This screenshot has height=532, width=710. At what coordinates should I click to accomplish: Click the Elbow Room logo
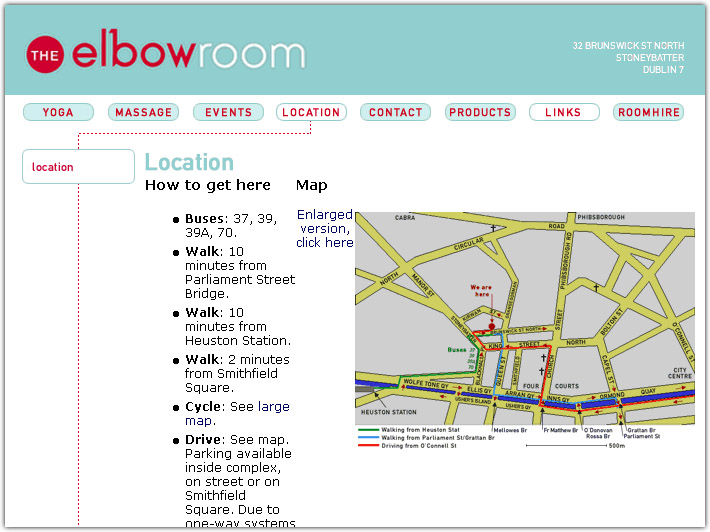[x=166, y=51]
